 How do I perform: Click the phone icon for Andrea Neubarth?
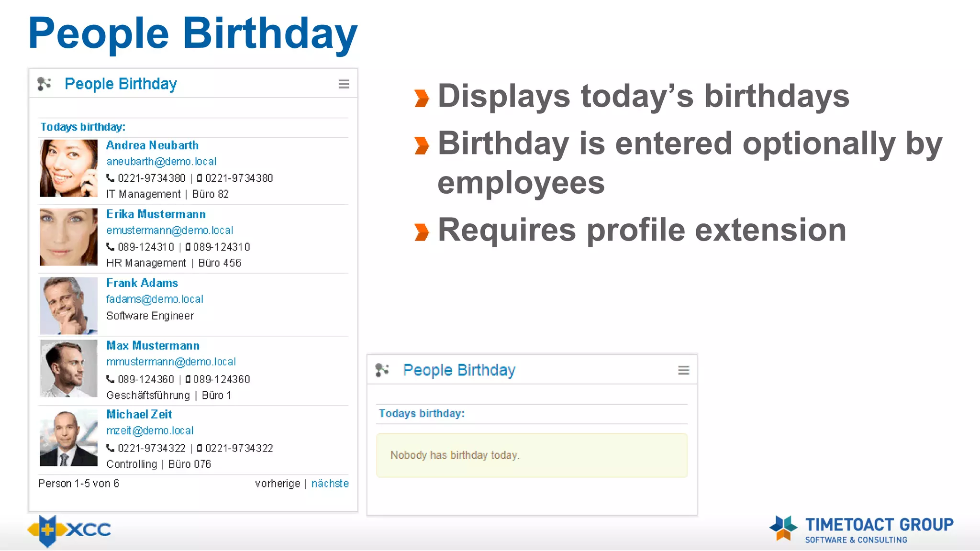click(111, 178)
